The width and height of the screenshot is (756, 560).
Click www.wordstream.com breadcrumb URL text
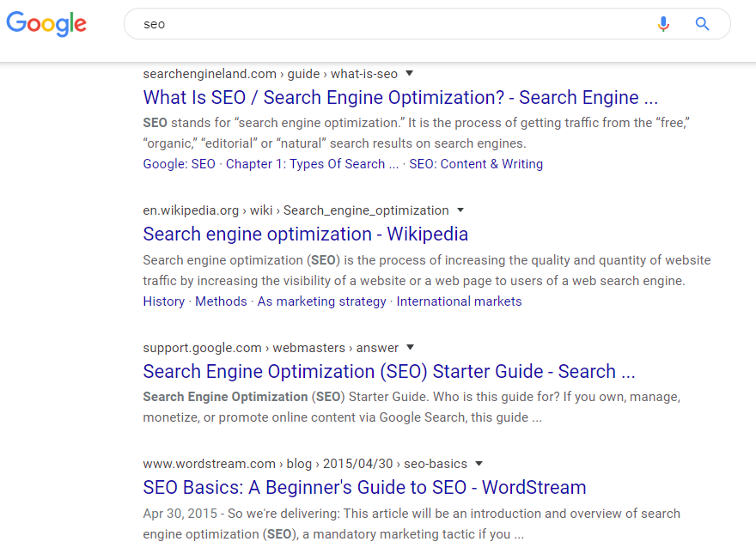pos(305,464)
